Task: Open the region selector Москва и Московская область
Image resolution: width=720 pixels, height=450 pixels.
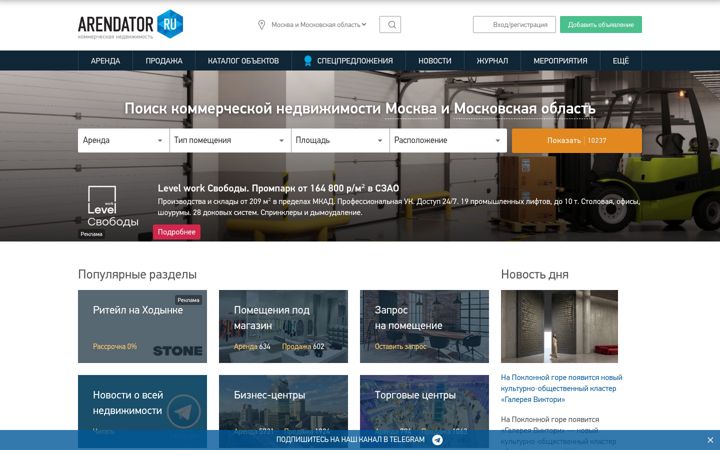Action: [319, 25]
